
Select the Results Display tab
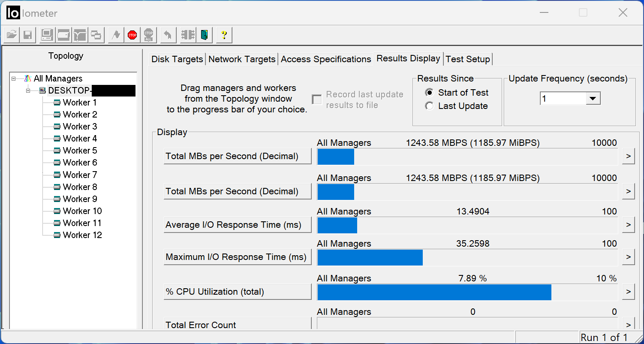point(408,58)
